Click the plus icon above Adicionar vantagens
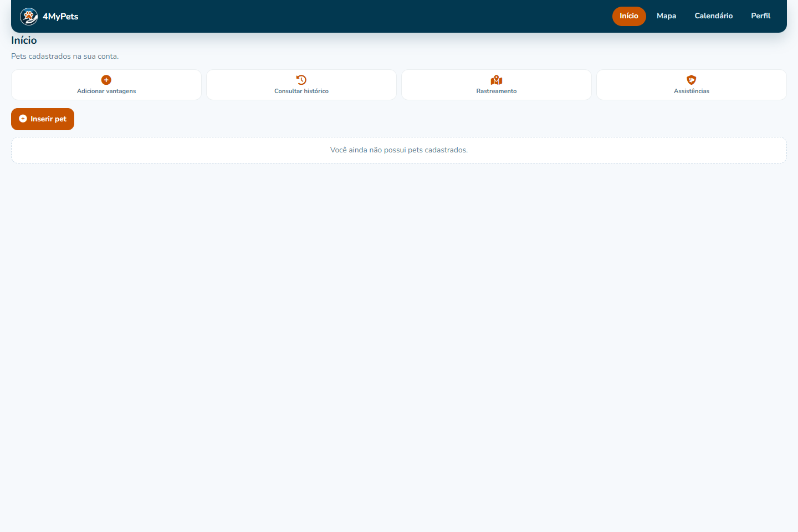 pos(106,80)
